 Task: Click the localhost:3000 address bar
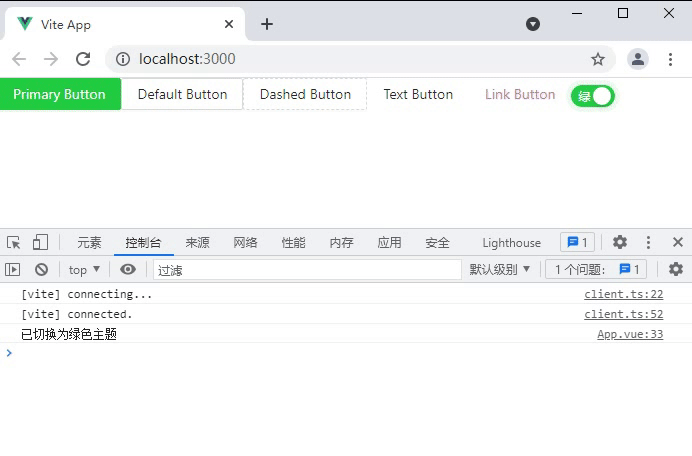pyautogui.click(x=360, y=59)
